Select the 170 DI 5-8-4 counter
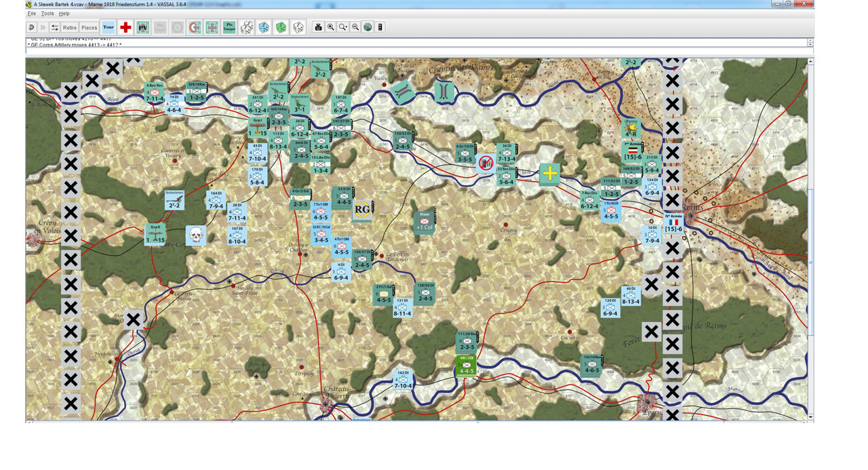Image resolution: width=868 pixels, height=470 pixels. click(257, 176)
